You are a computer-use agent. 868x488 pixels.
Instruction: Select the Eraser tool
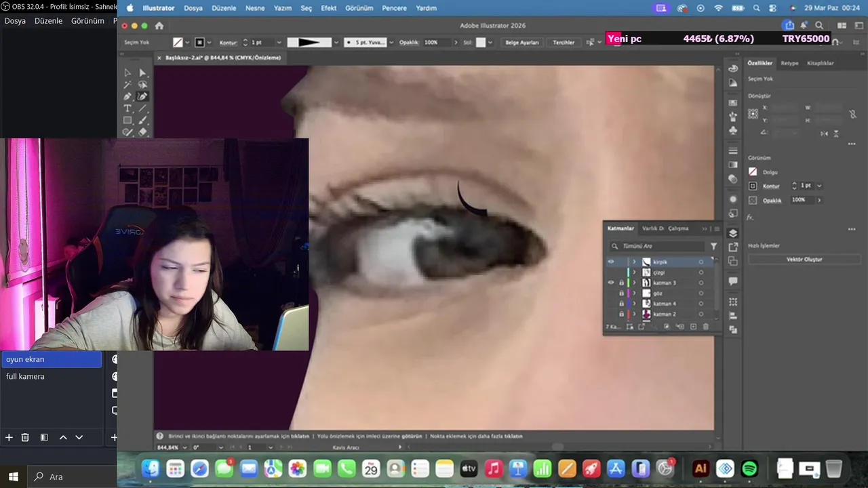142,132
